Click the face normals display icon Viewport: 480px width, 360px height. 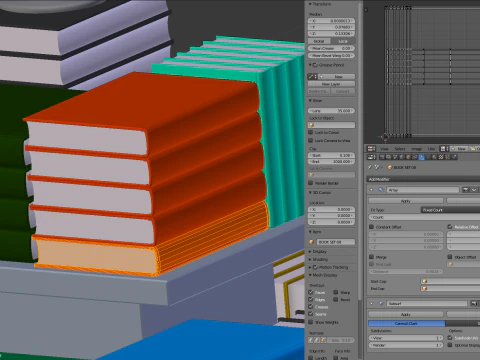click(x=323, y=340)
